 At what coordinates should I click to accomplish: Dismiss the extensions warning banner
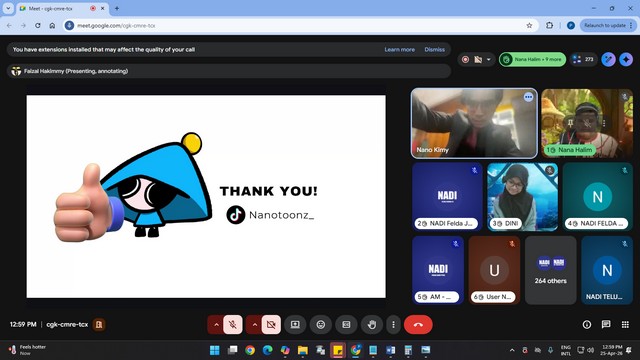pos(434,49)
